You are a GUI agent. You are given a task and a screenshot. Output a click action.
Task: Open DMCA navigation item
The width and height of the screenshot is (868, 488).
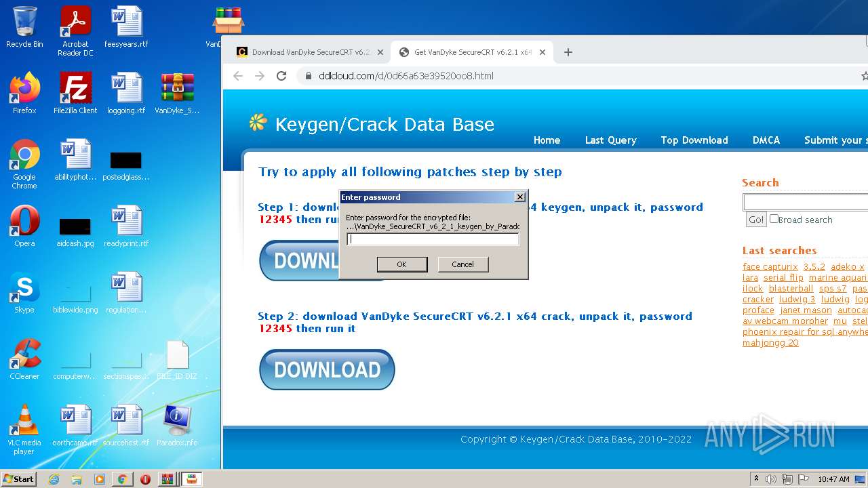(766, 140)
